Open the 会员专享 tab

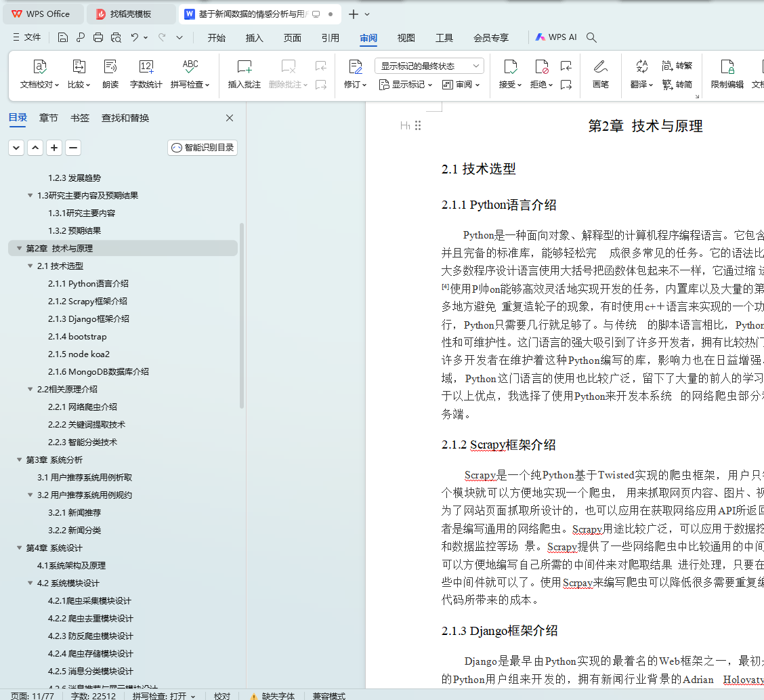click(x=490, y=37)
